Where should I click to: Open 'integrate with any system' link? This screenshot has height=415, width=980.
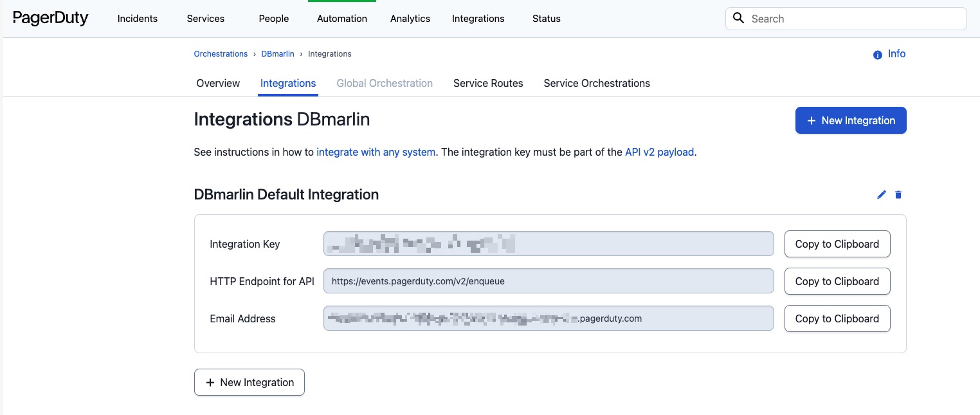coord(376,152)
